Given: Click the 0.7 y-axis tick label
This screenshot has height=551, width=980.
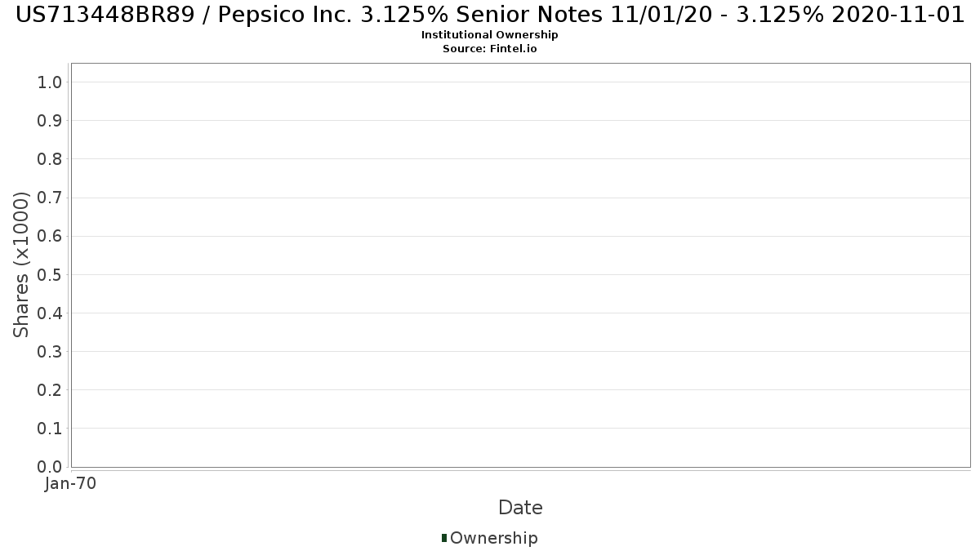Looking at the screenshot, I should [x=50, y=198].
